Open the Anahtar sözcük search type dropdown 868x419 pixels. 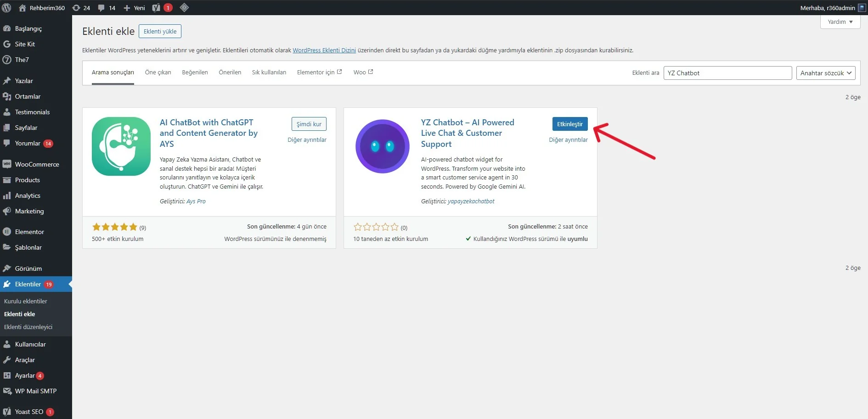tap(825, 73)
